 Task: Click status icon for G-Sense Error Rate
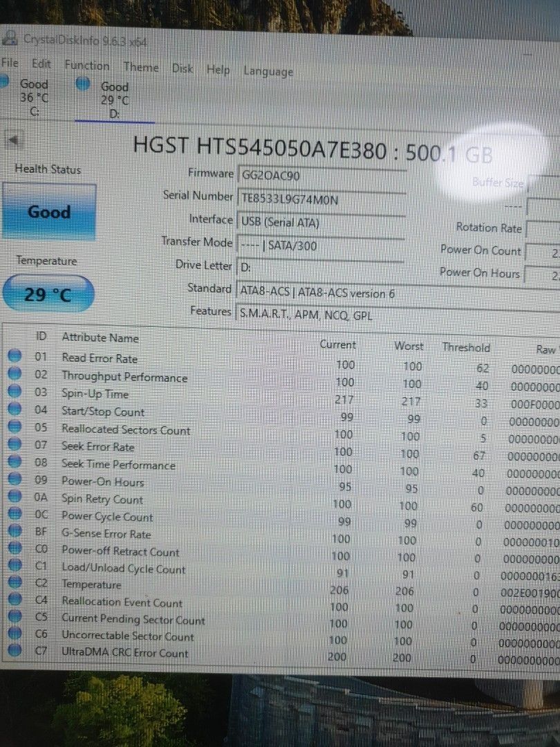pos(15,531)
